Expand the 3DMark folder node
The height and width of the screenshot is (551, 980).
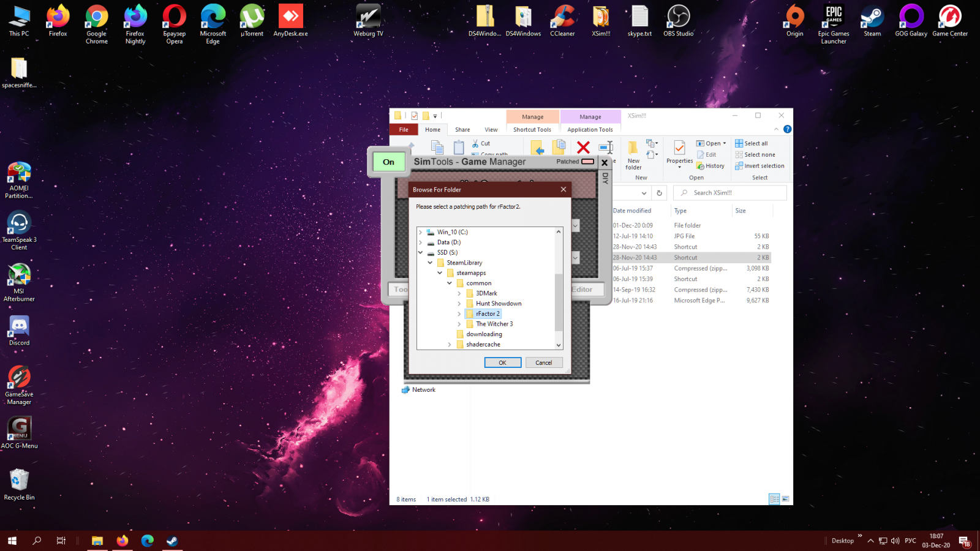[x=459, y=293]
